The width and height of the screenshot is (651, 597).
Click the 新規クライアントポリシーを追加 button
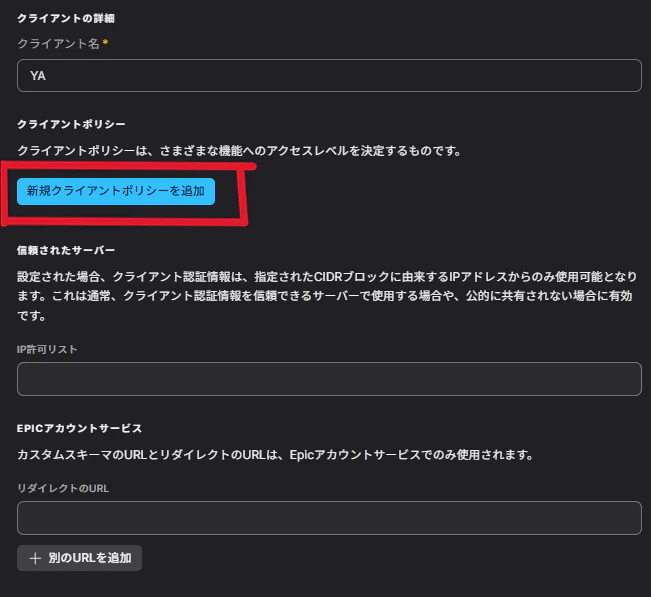[116, 191]
